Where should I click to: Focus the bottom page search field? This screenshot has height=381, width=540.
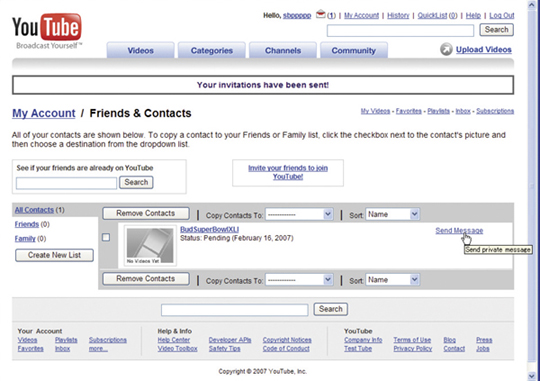(235, 310)
